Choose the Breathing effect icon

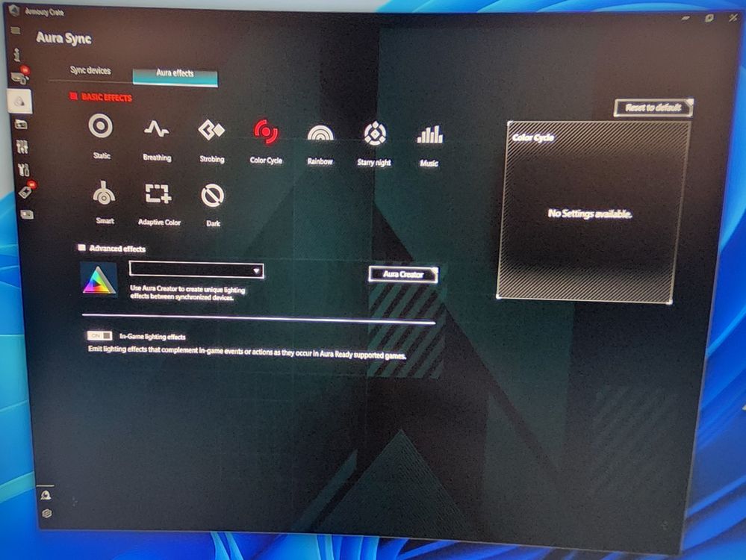pos(157,128)
